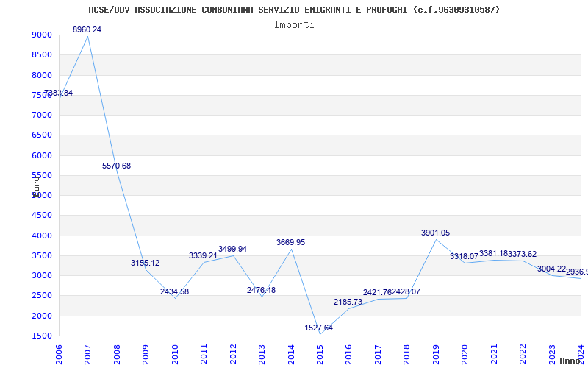Screen dimensions: 588x368
Task: Select the 3004.22 data label for 2023
Action: [x=551, y=269]
